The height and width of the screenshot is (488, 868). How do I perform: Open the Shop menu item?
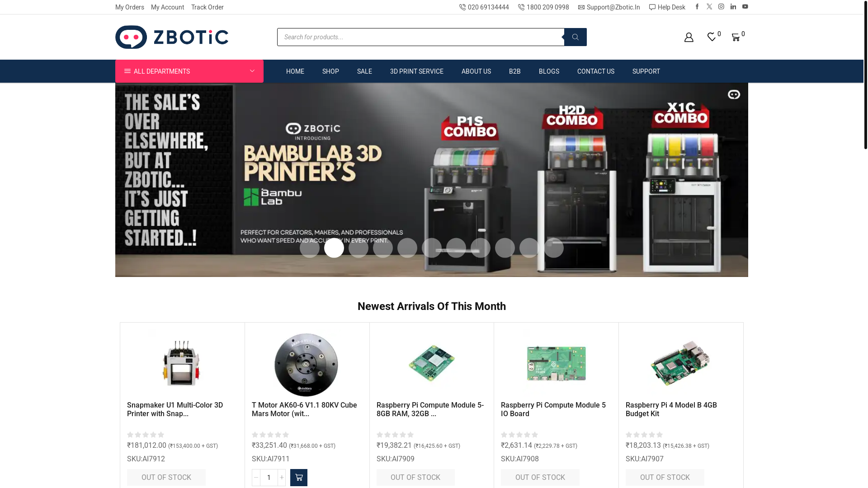(x=330, y=71)
